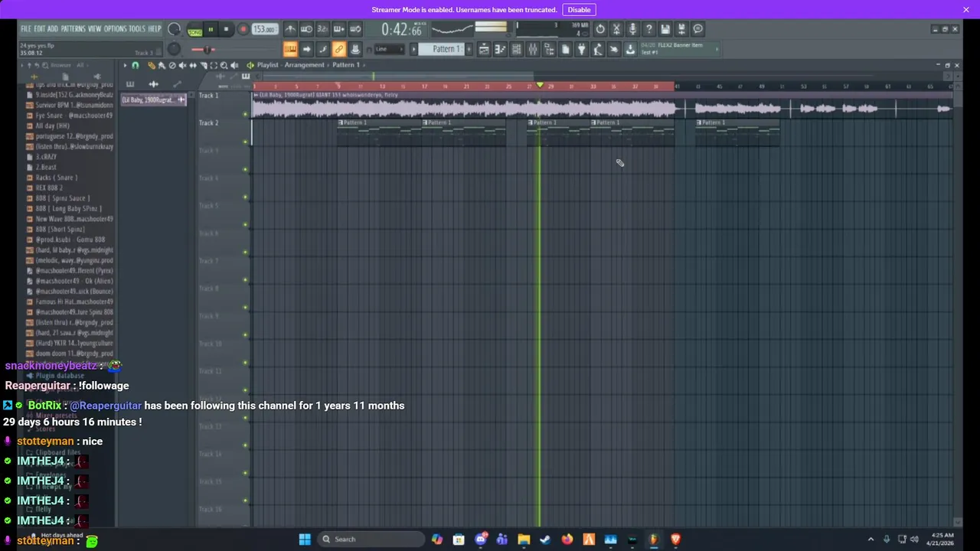Select the playback speaker tool
The image size is (980, 551).
point(234,65)
